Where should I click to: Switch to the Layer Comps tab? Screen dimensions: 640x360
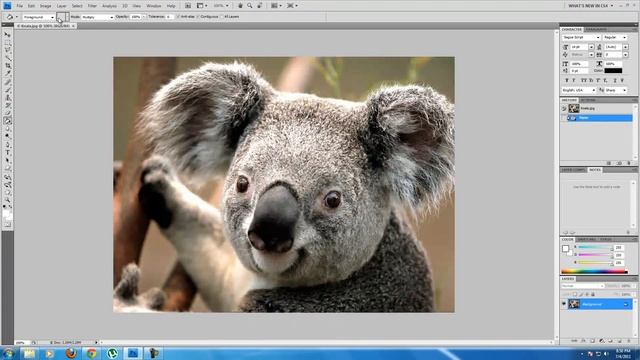573,169
